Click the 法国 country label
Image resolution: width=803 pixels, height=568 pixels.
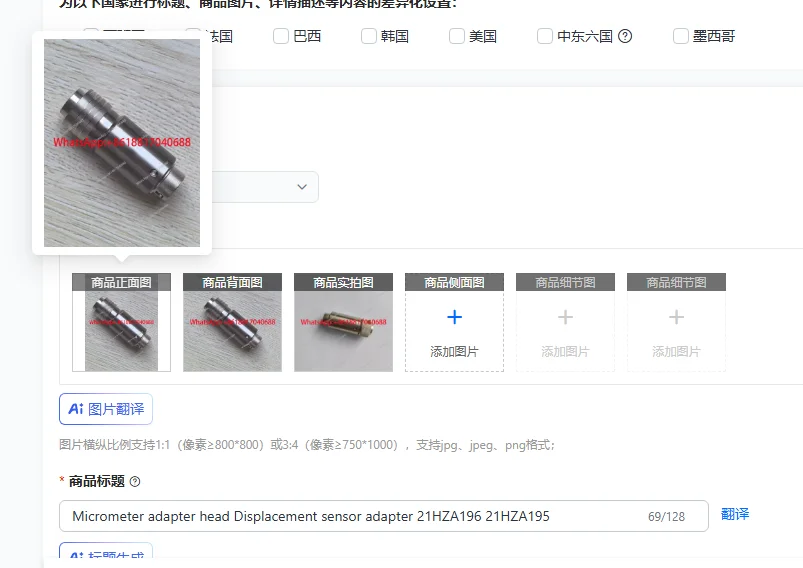pyautogui.click(x=219, y=36)
